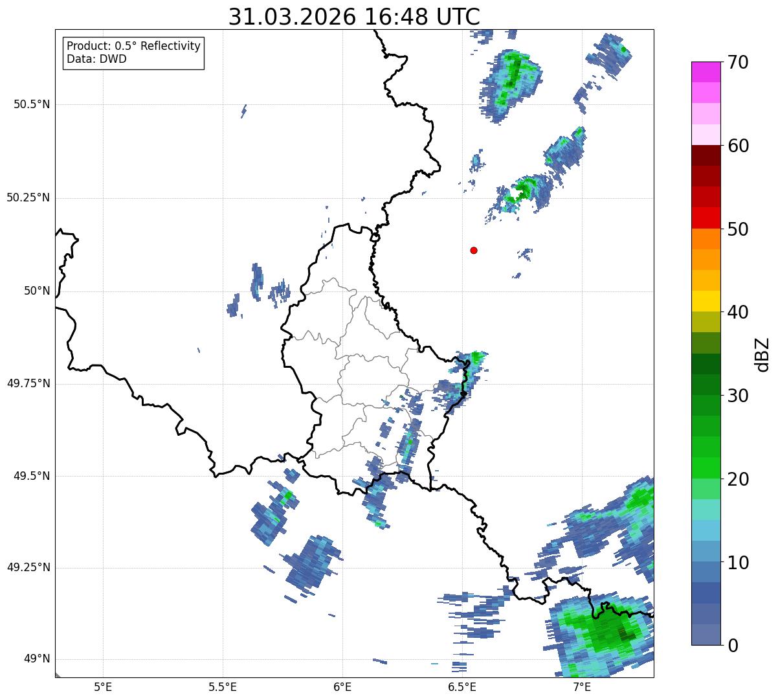Click the 6°E longitude axis label
778x700 pixels.
click(342, 686)
